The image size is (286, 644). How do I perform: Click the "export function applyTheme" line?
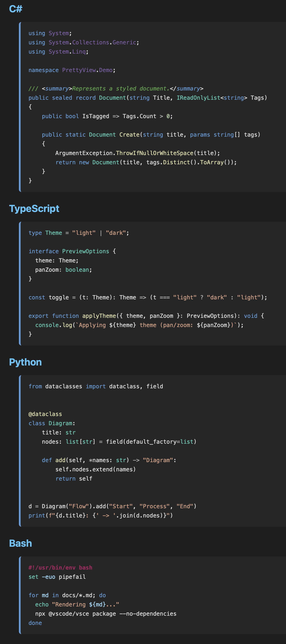click(146, 316)
